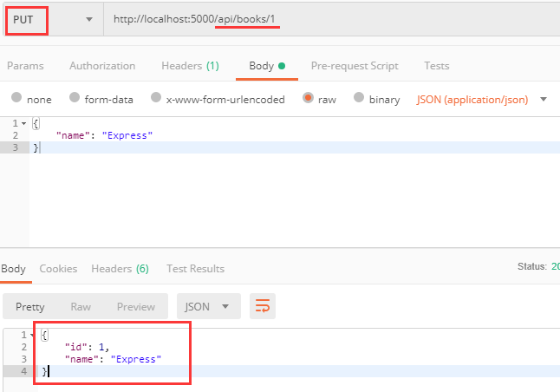Viewport: 560px width, 392px height.
Task: Open the response Headers (6) tab
Action: click(120, 269)
